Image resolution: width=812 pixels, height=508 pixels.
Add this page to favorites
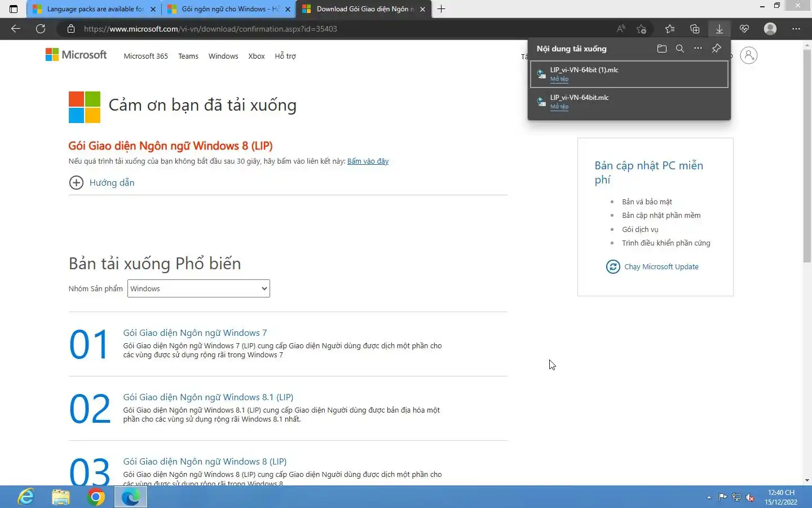[641, 29]
